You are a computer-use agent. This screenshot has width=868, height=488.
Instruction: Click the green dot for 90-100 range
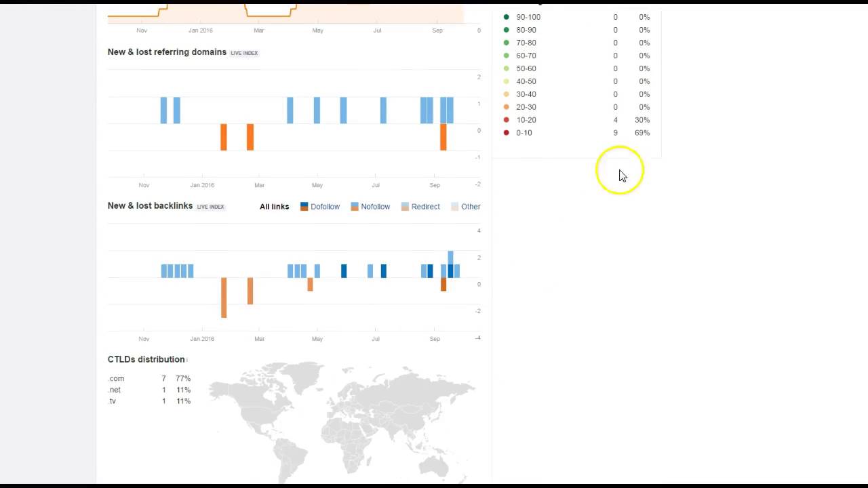point(506,17)
